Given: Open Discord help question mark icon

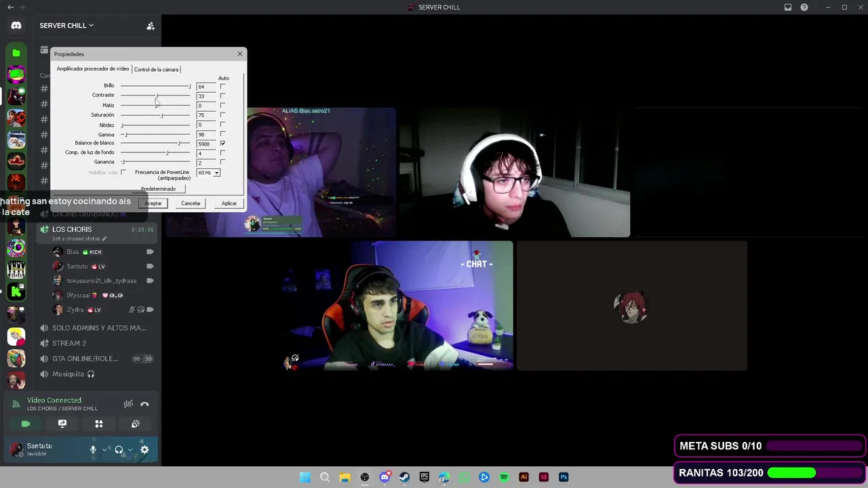Looking at the screenshot, I should (804, 7).
